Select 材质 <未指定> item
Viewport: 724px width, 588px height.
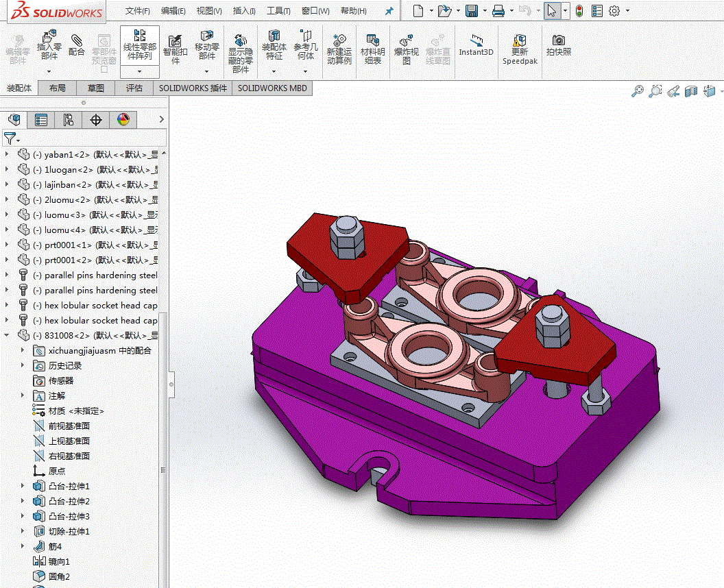[x=69, y=411]
